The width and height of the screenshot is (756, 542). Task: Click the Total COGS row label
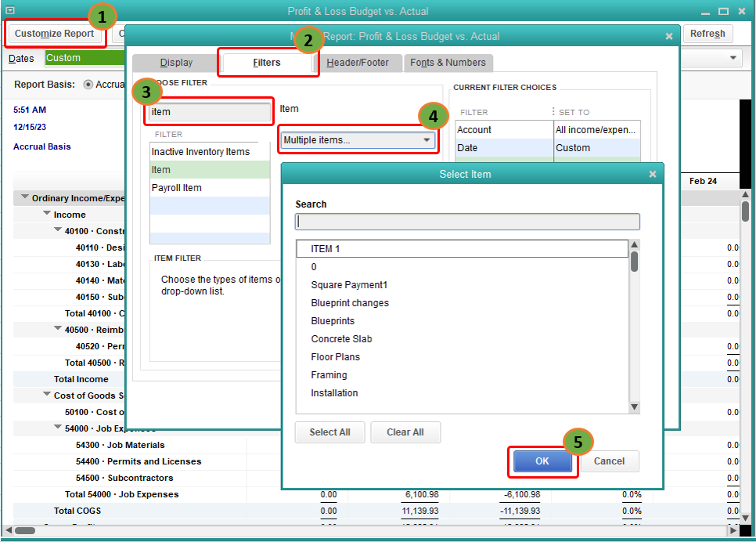(77, 511)
